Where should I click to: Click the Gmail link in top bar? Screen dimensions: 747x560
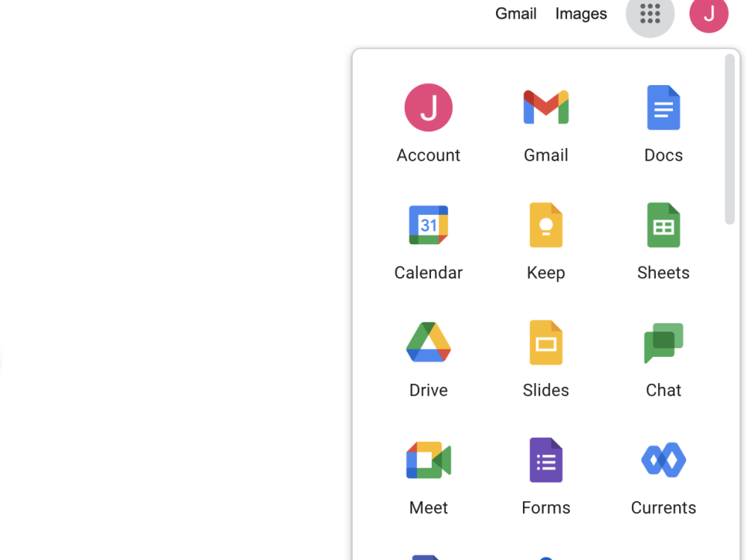[516, 13]
